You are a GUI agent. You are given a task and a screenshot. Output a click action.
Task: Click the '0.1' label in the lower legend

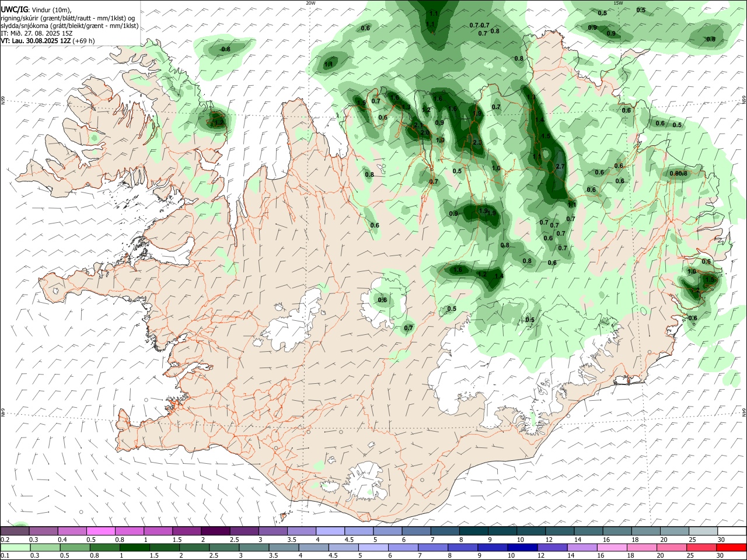pos(5,555)
